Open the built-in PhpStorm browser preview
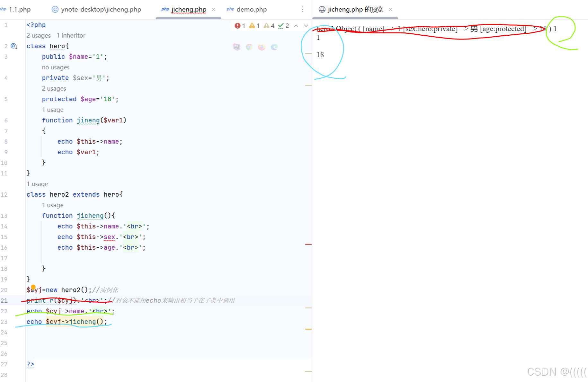 pyautogui.click(x=237, y=47)
